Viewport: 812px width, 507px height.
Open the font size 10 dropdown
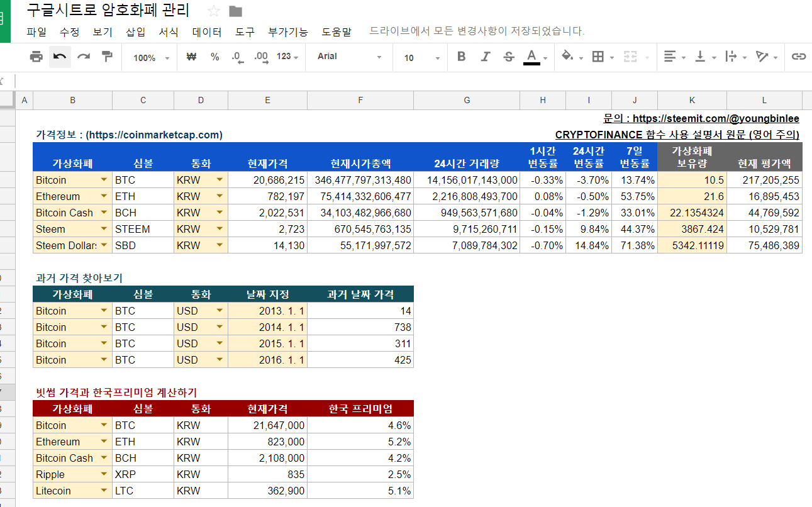coord(422,57)
